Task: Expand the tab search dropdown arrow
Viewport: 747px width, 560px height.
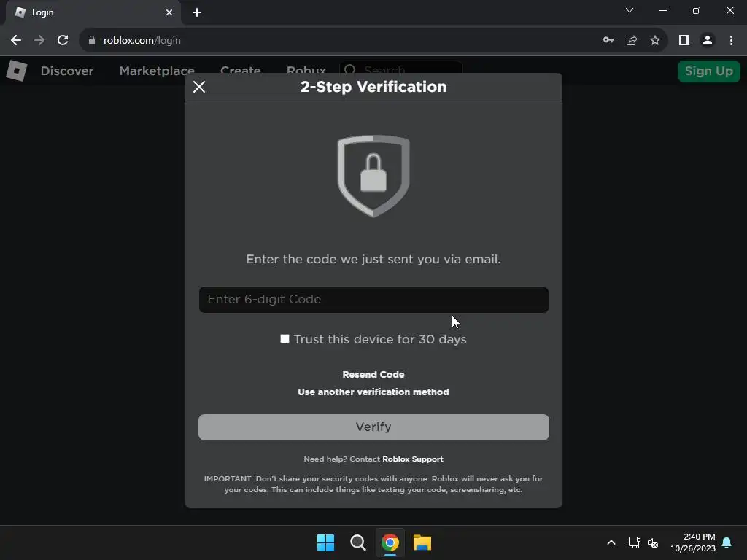Action: [630, 10]
